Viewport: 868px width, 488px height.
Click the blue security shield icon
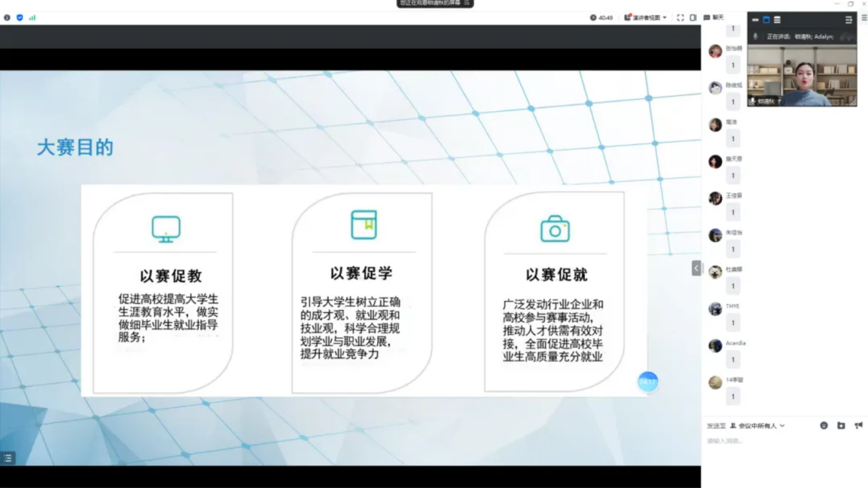point(19,17)
